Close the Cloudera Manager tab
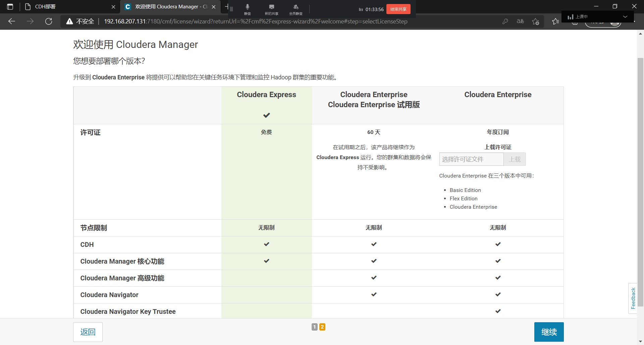The image size is (644, 345). click(214, 7)
